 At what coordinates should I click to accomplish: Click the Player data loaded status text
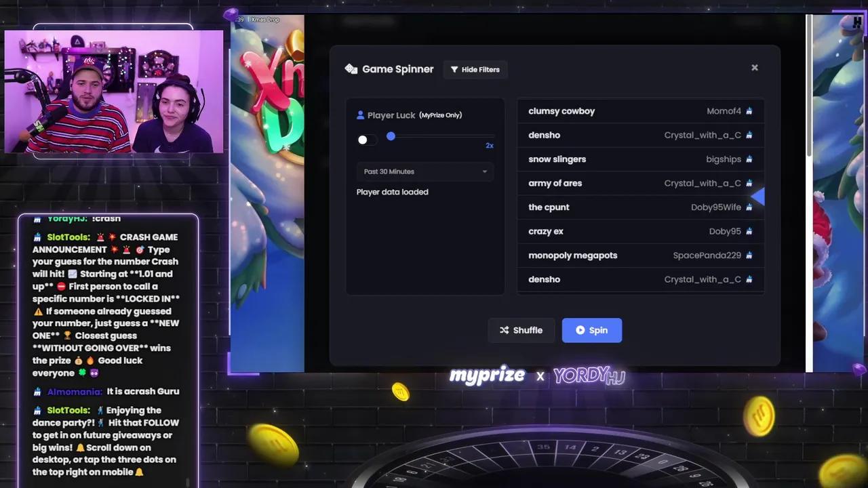[392, 192]
